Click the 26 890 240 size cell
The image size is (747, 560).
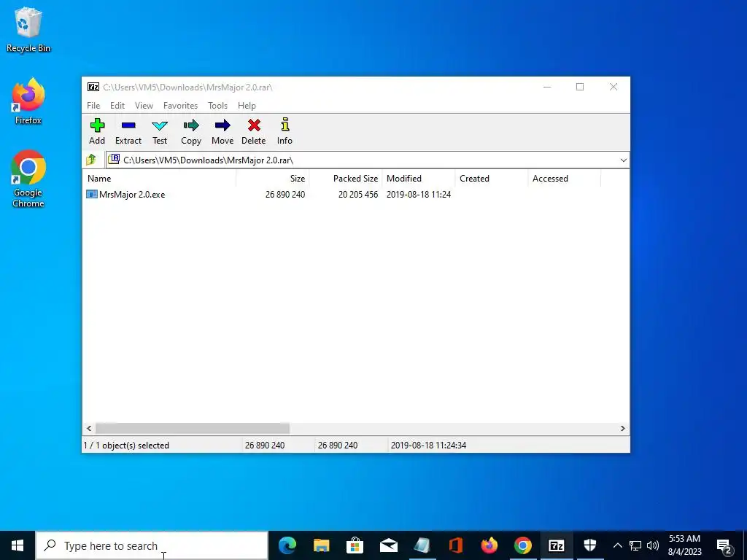point(285,194)
